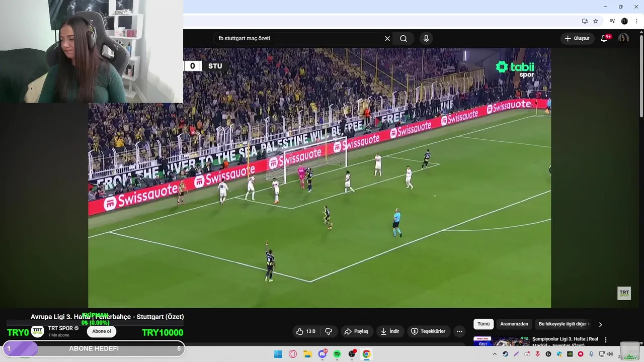Expand the hidden tray icons chevron
This screenshot has width=644, height=362.
[495, 354]
